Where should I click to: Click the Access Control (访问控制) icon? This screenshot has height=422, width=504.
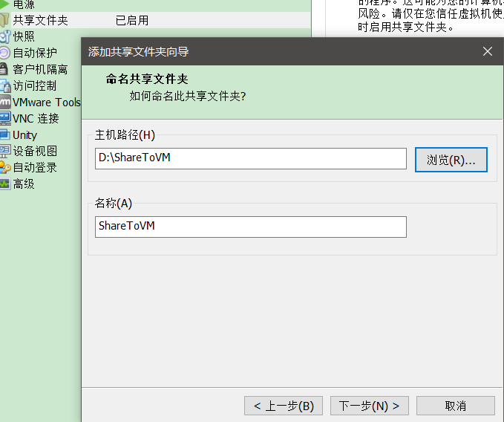coord(5,86)
